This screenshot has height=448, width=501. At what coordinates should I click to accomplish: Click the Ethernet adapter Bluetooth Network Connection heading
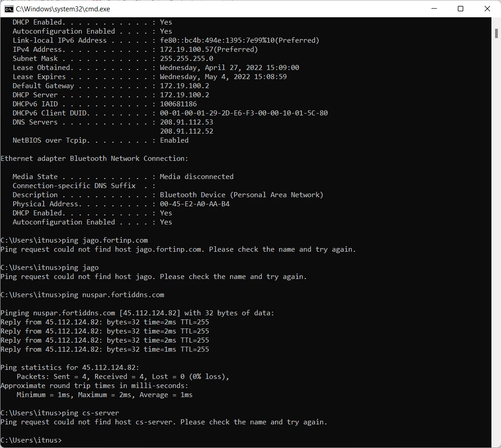95,159
